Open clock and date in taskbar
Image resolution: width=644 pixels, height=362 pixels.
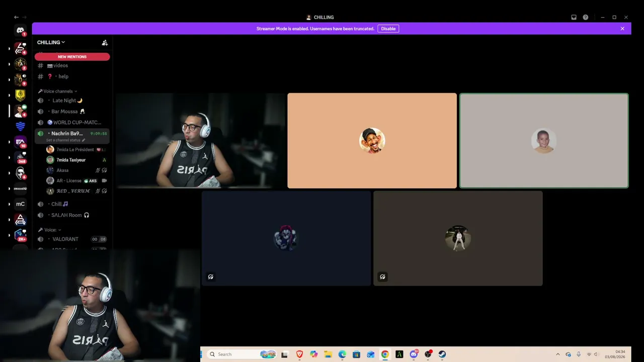[x=615, y=354]
